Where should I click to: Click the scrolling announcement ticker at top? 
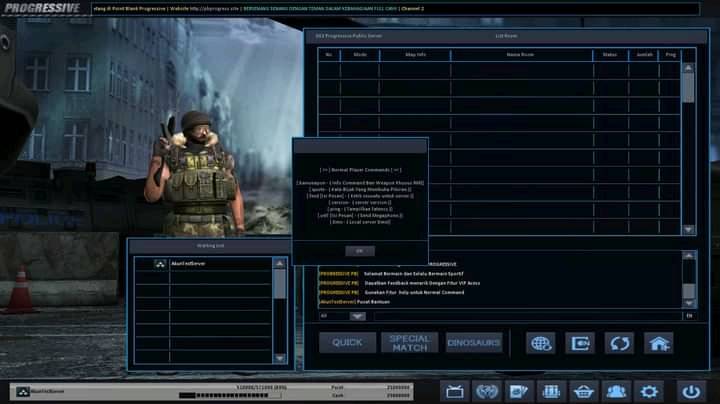pos(395,9)
